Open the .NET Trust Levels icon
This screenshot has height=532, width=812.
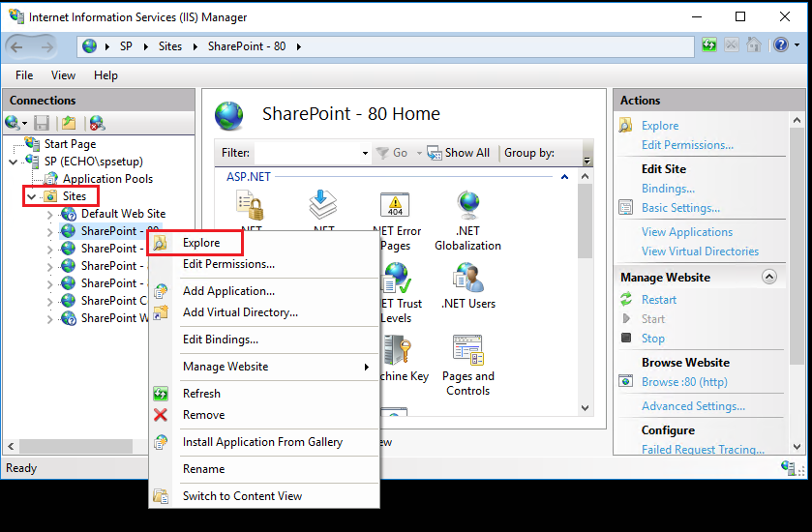397,278
